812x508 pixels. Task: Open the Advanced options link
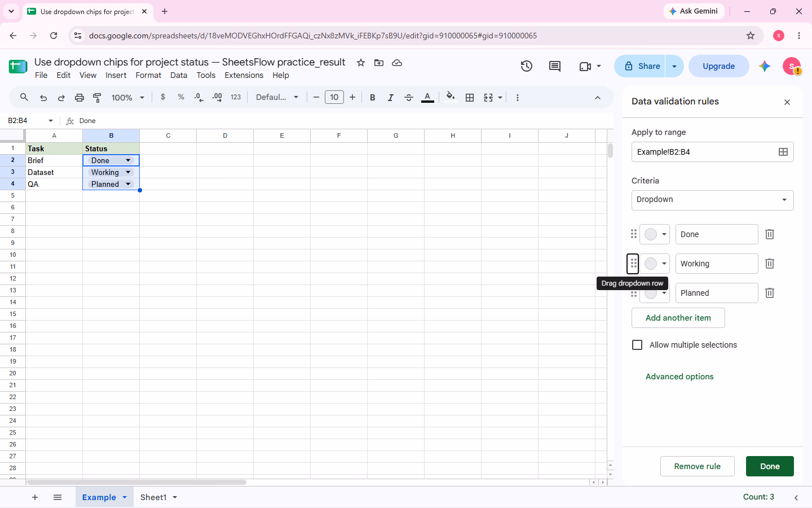(x=679, y=376)
